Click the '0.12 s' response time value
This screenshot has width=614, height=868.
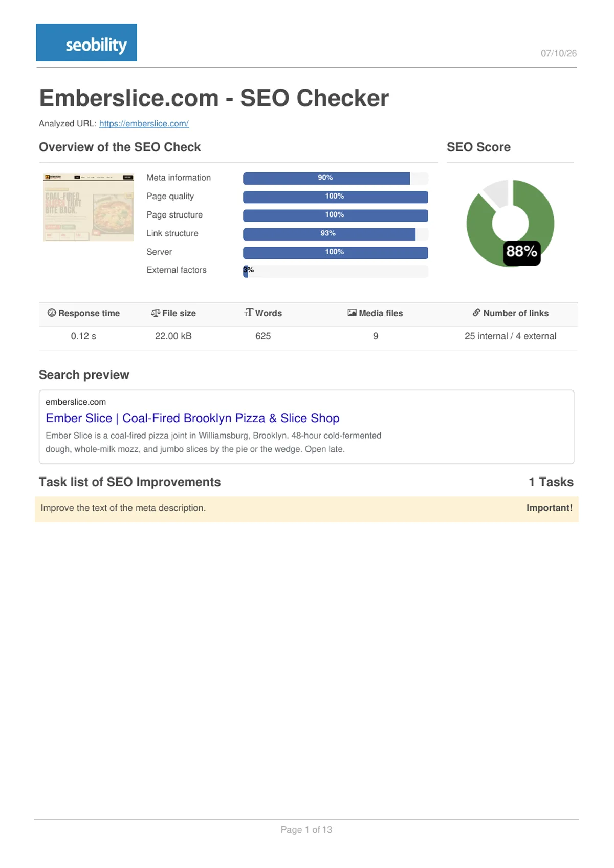click(83, 336)
